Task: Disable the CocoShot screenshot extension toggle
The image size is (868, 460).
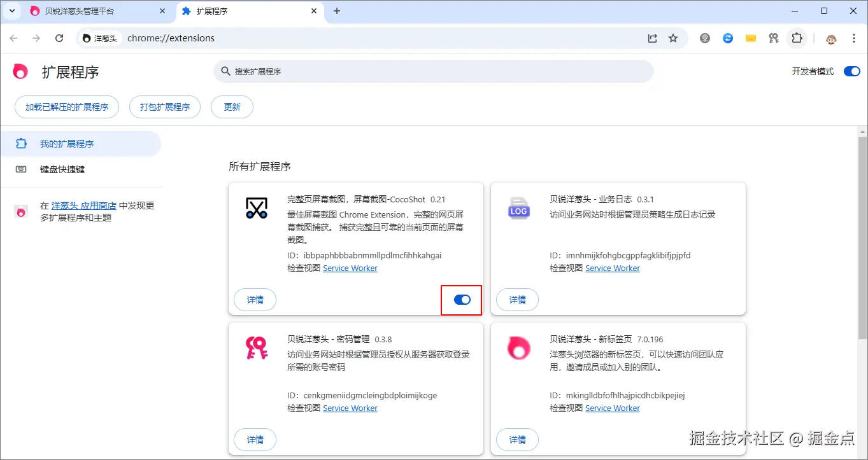Action: pyautogui.click(x=461, y=300)
